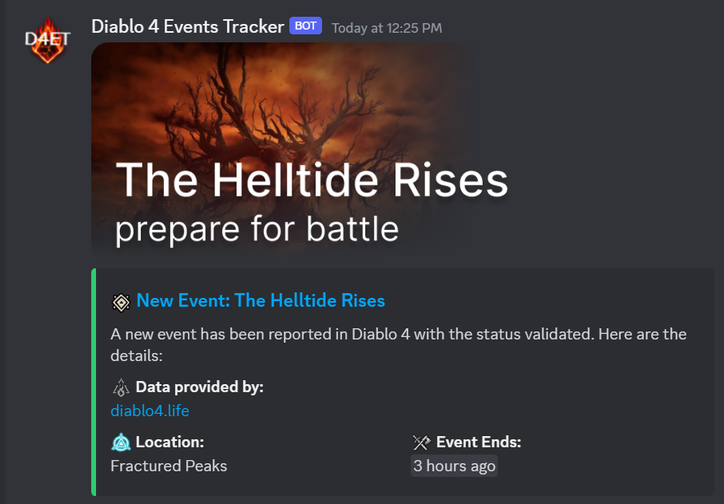The image size is (724, 504).
Task: Click the Fractured Peaks location text
Action: [169, 466]
